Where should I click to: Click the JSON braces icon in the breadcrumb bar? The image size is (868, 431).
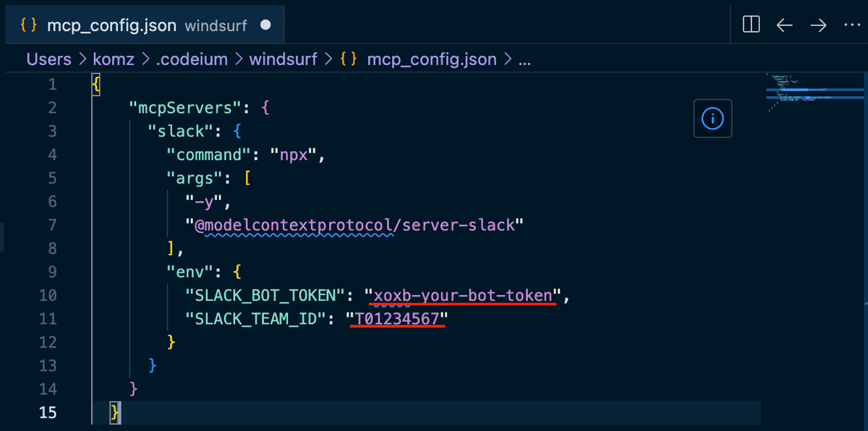pyautogui.click(x=349, y=59)
